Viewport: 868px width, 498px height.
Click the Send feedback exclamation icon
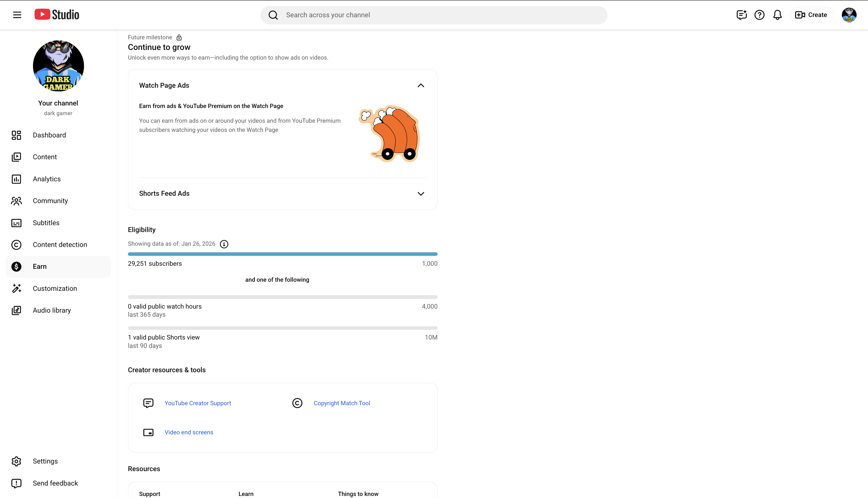click(16, 483)
